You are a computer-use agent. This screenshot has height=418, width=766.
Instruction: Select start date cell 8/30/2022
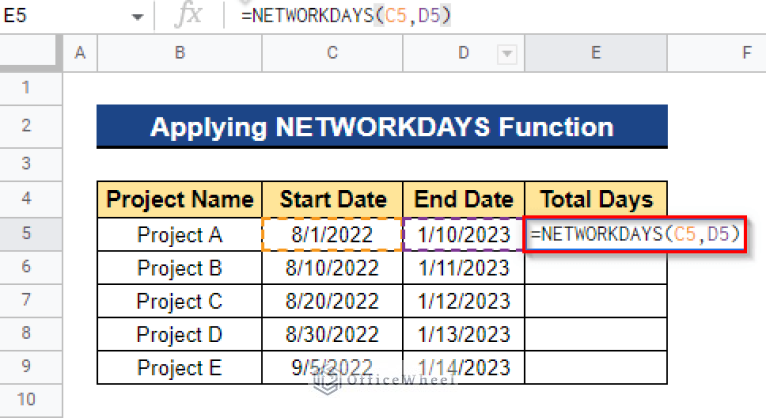pos(332,334)
